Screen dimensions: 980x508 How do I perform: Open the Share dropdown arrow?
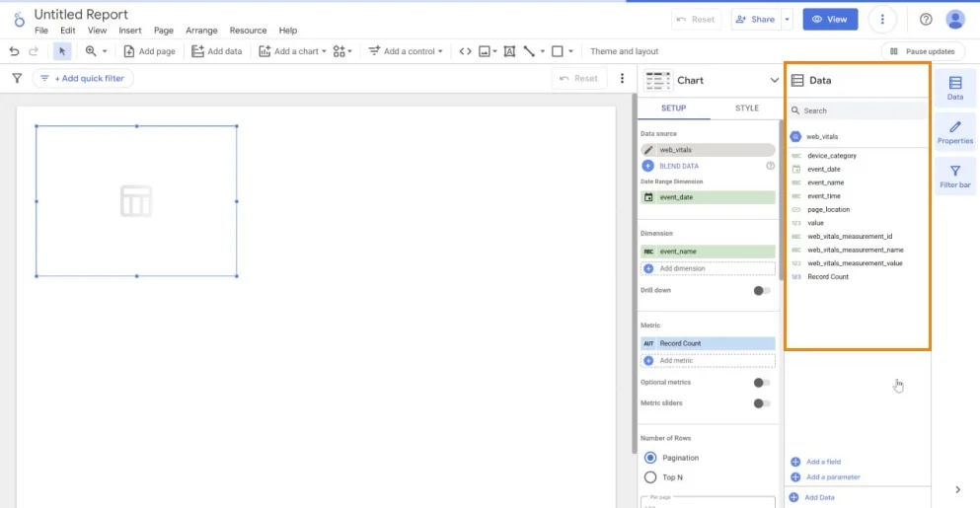[x=787, y=20]
